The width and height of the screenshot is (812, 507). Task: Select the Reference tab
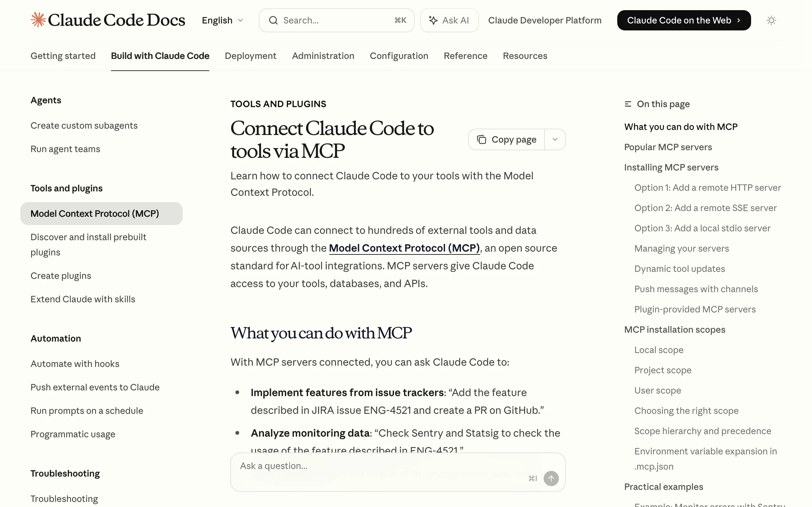pos(465,56)
